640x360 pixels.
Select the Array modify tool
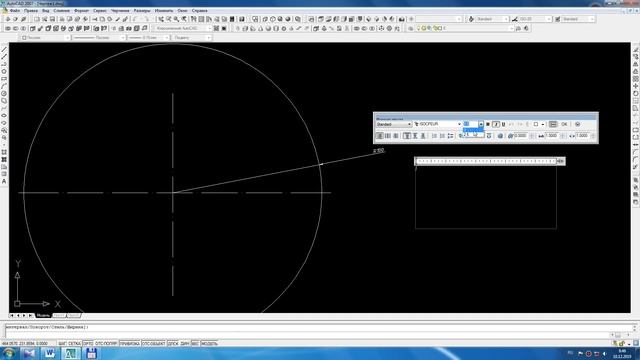point(636,79)
